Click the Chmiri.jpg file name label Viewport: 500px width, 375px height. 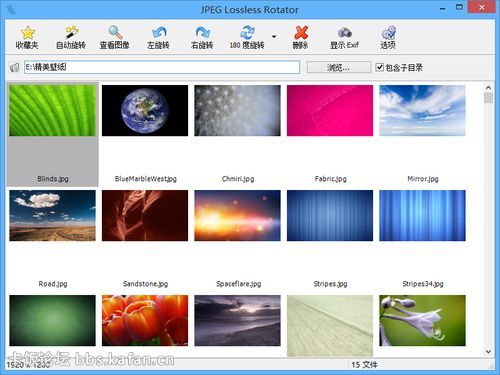(238, 179)
